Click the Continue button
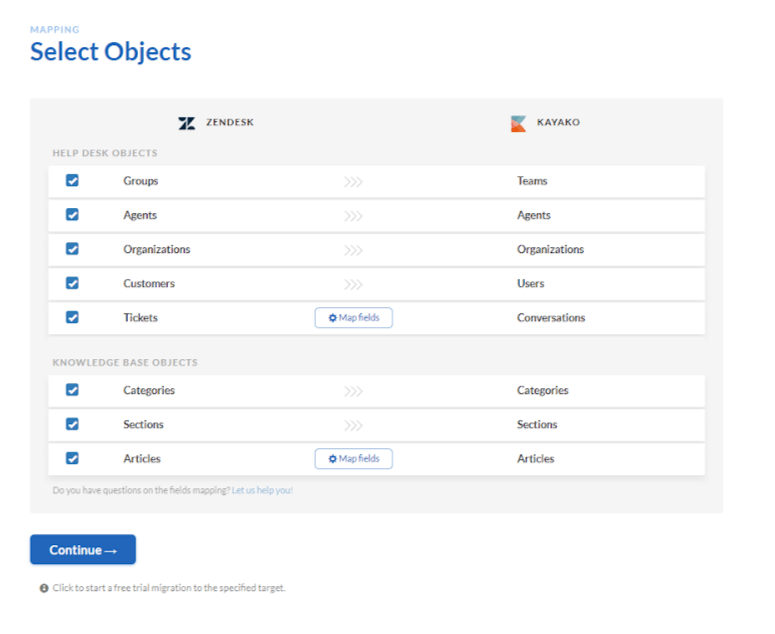Image resolution: width=775 pixels, height=634 pixels. point(83,549)
